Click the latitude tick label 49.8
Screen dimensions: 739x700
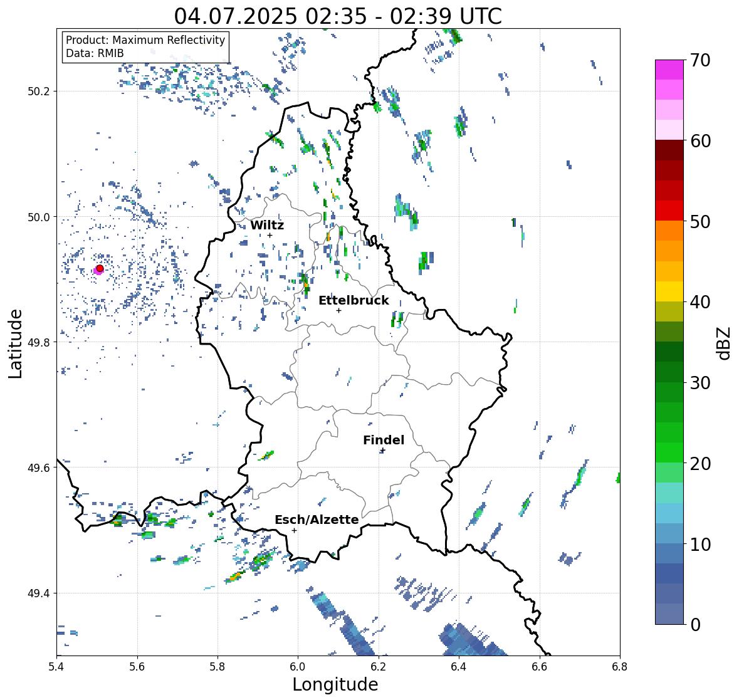(39, 342)
